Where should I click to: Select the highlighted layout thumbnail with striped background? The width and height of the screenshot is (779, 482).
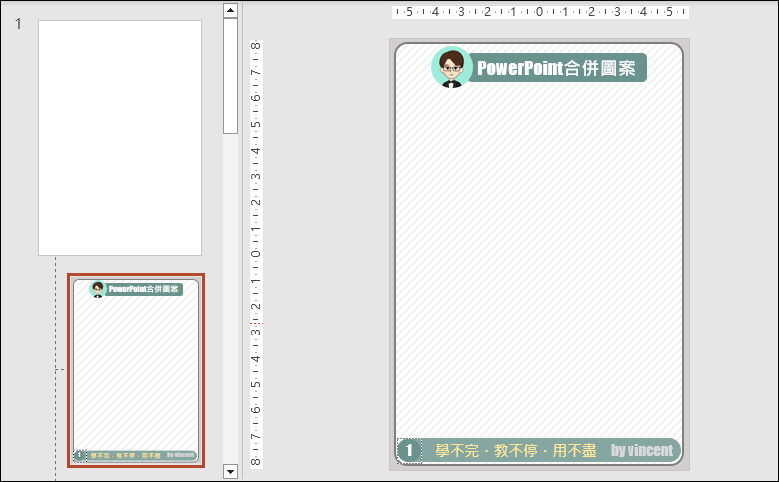136,370
